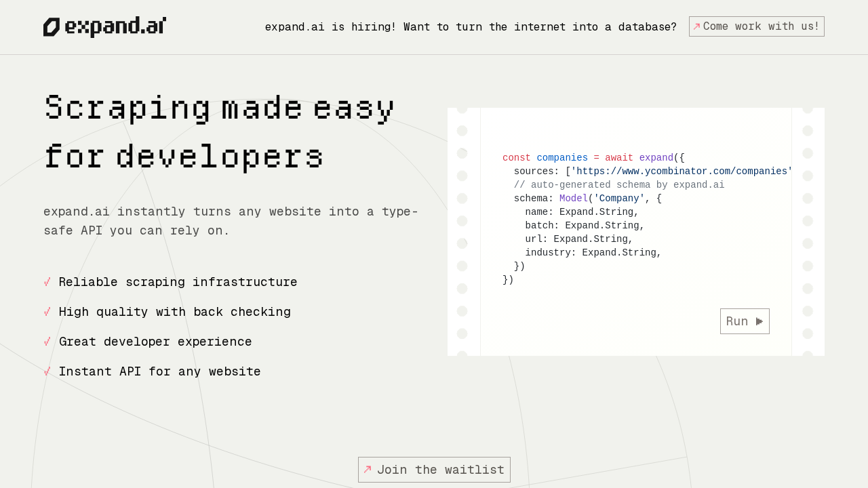Click the expand.ai wordmark text in header
Viewport: 868px width, 488px height.
(115, 27)
